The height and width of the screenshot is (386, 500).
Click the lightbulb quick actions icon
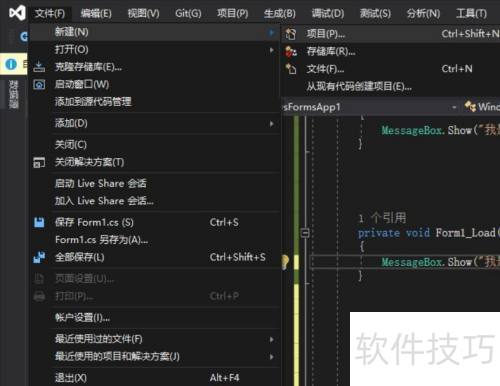pos(285,262)
